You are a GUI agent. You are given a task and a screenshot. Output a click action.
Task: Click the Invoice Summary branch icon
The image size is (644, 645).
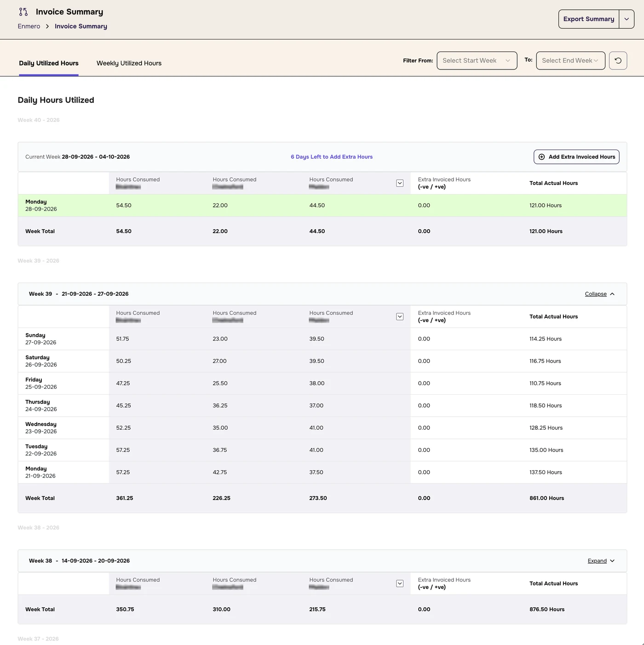pos(23,12)
